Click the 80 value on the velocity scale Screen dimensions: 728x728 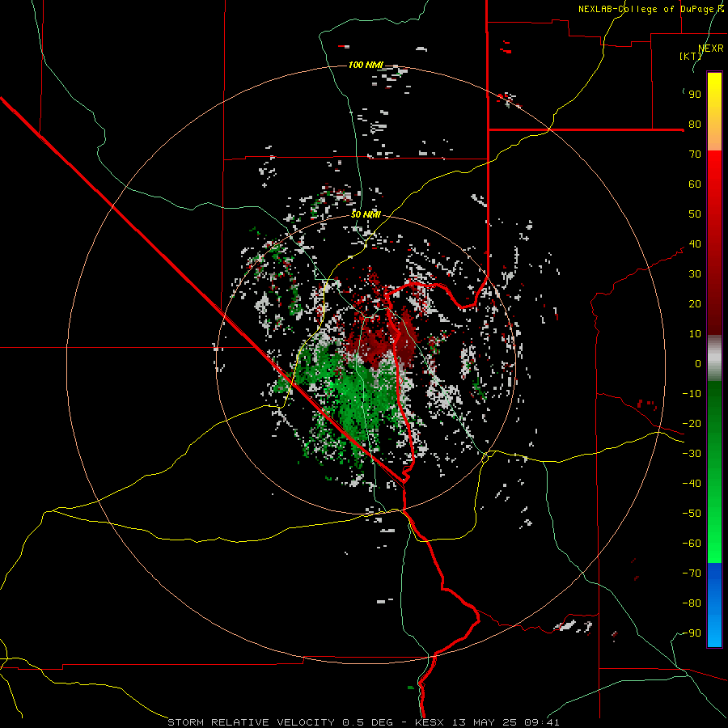coord(695,125)
